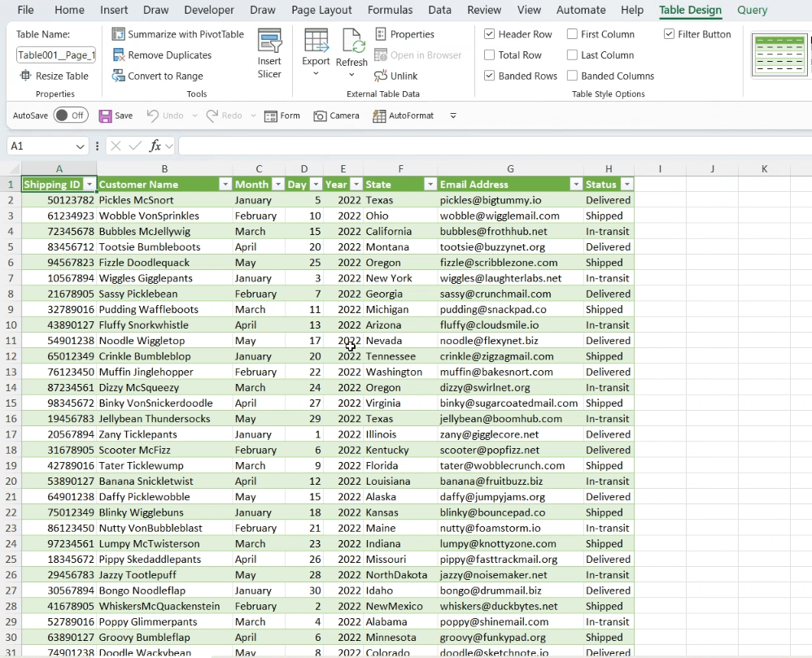This screenshot has height=658, width=812.
Task: Switch to the Insert tab
Action: pyautogui.click(x=114, y=10)
